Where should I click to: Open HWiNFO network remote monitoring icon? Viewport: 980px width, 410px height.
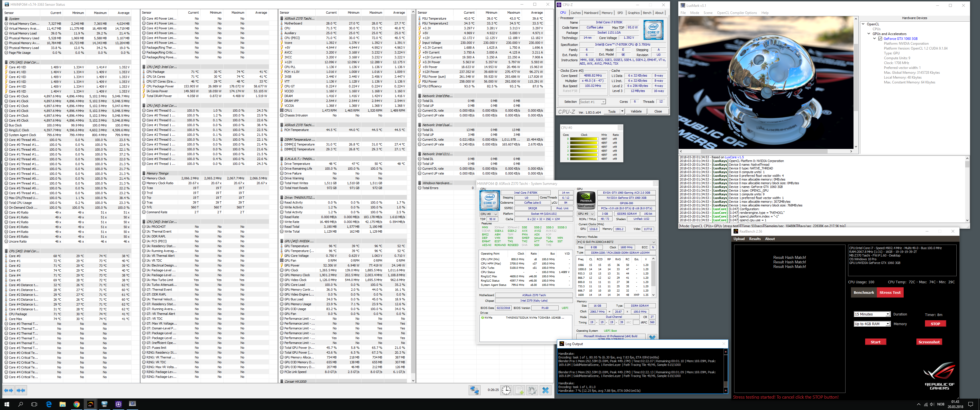coord(474,390)
